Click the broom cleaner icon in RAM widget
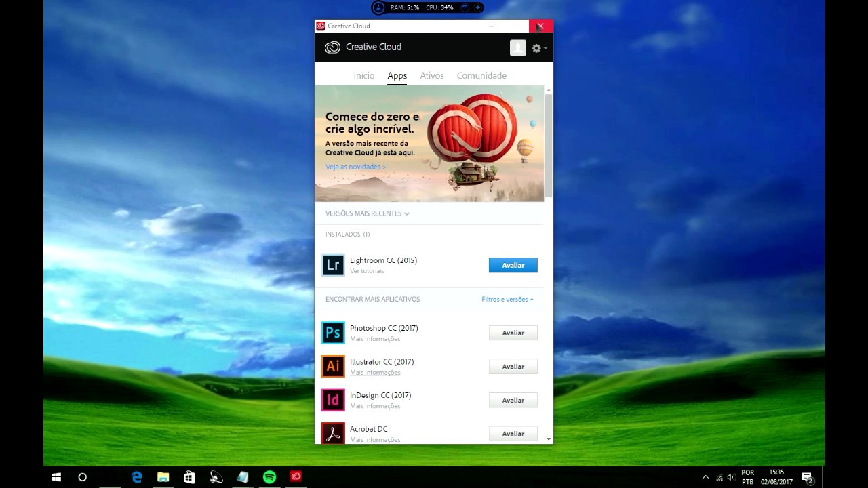 pyautogui.click(x=378, y=7)
